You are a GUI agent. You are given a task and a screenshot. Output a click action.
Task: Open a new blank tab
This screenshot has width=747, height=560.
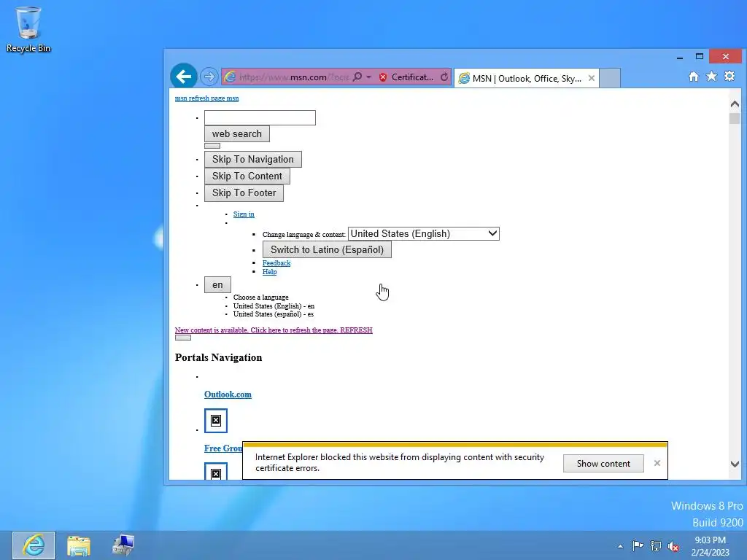pyautogui.click(x=610, y=78)
